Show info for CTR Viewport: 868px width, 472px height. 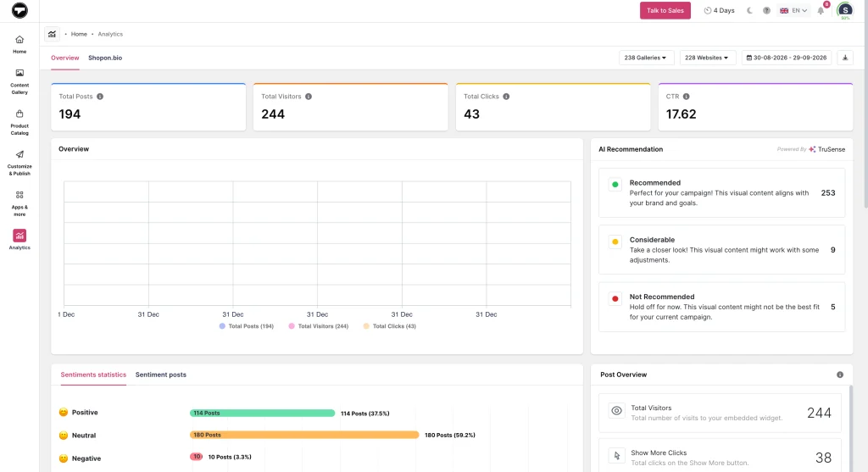tap(686, 97)
